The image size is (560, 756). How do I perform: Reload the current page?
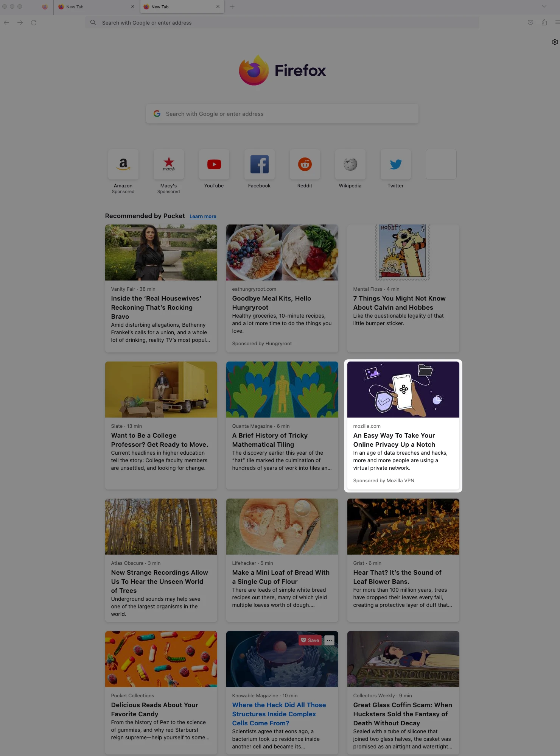34,23
